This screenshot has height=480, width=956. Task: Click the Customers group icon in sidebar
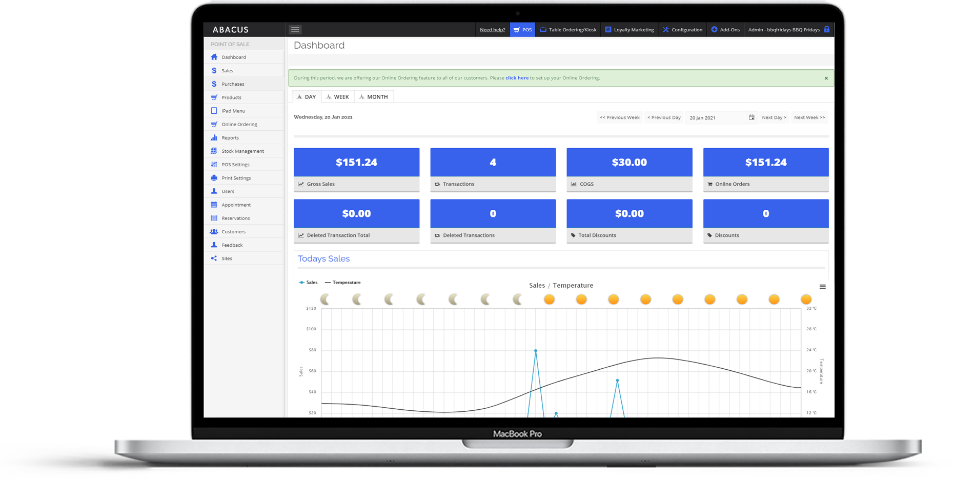(214, 231)
